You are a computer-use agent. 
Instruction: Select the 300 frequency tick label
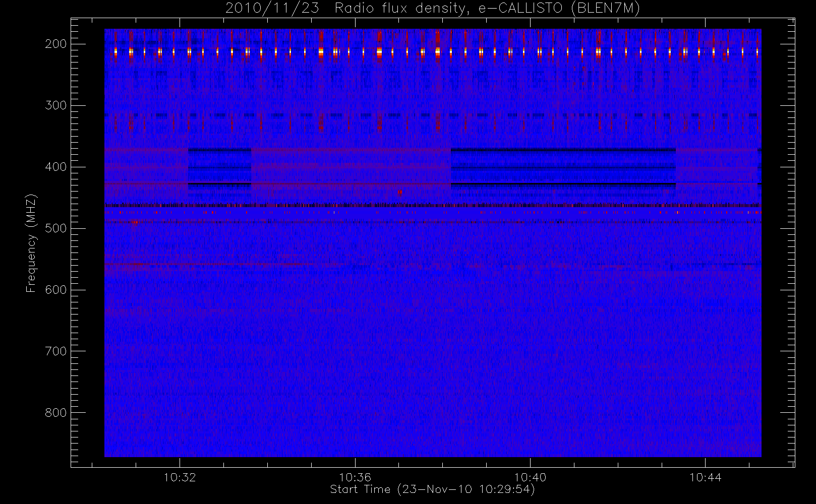coord(56,105)
